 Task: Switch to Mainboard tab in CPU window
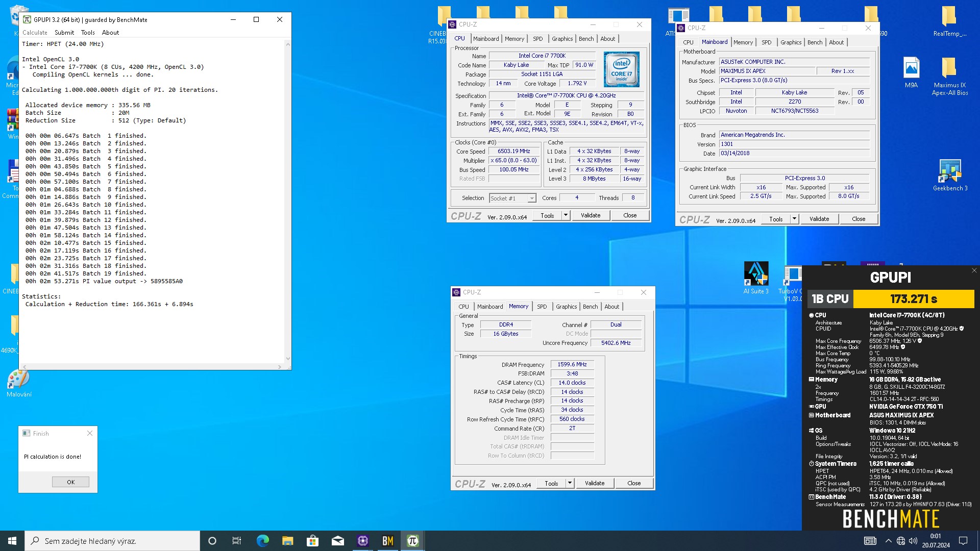coord(486,39)
